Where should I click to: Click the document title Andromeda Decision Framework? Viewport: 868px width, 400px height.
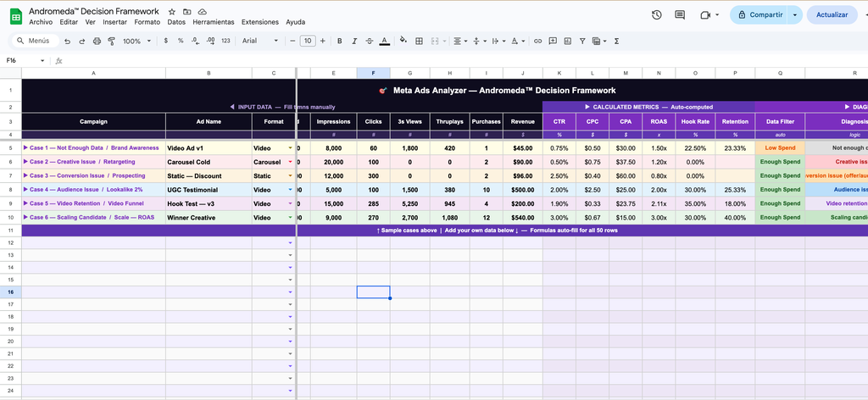point(94,11)
